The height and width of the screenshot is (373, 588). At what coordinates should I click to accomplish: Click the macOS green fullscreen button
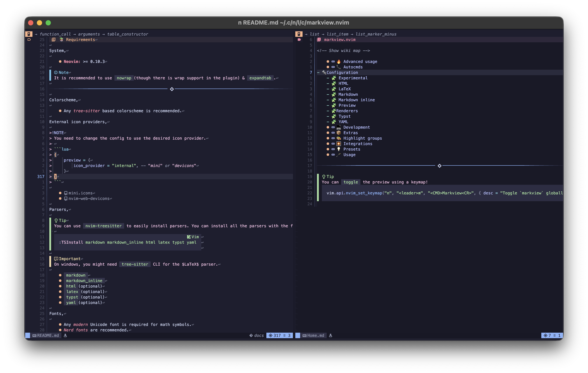48,23
